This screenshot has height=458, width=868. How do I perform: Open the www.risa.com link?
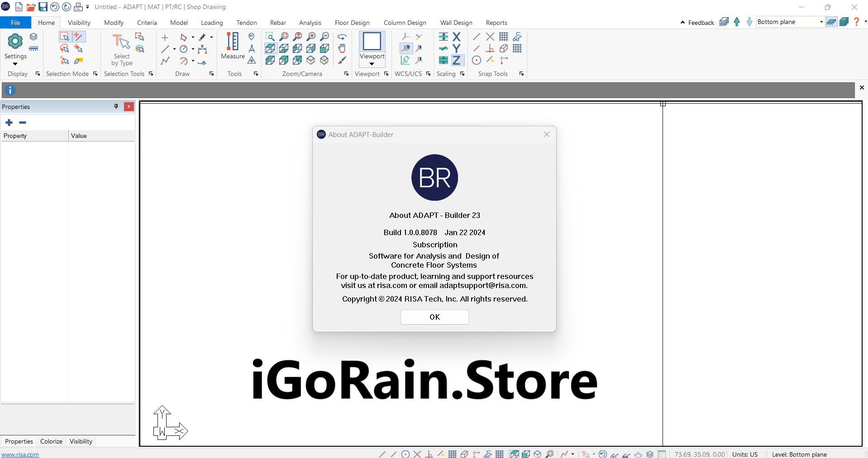[x=20, y=454]
